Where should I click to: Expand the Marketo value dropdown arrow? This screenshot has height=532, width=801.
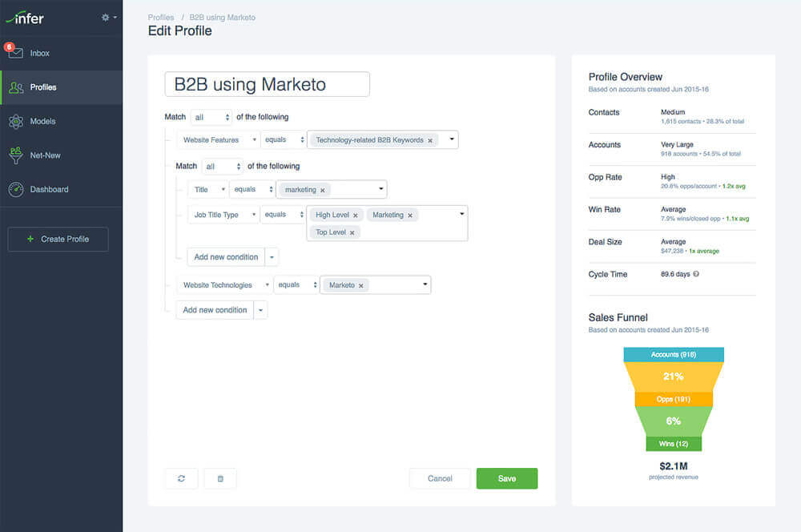click(425, 284)
